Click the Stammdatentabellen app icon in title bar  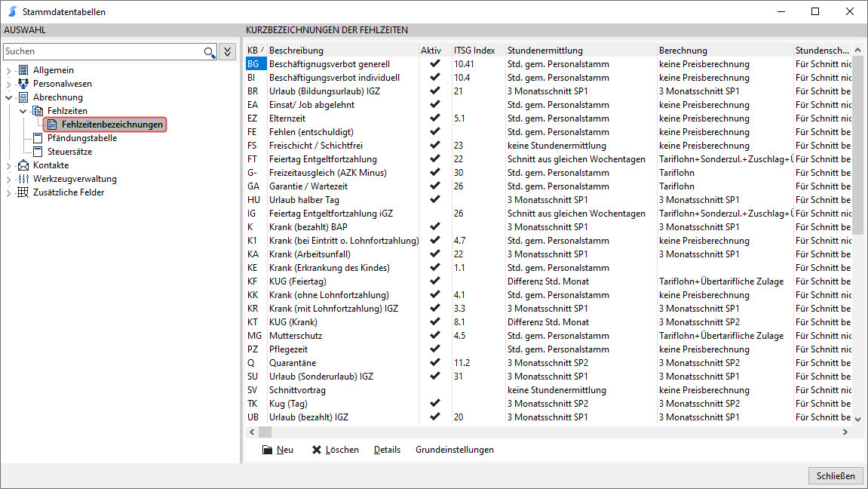[12, 11]
